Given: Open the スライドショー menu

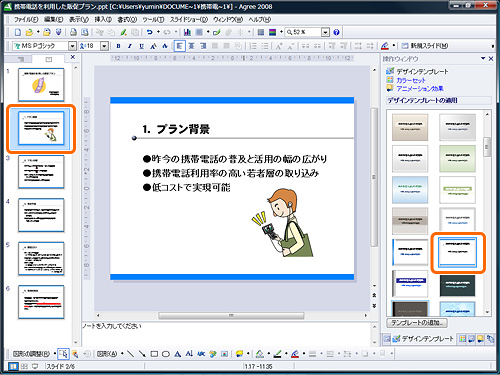Looking at the screenshot, I should tap(189, 19).
